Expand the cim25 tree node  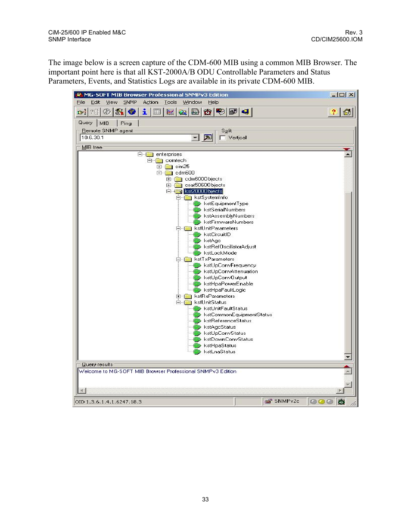159,167
